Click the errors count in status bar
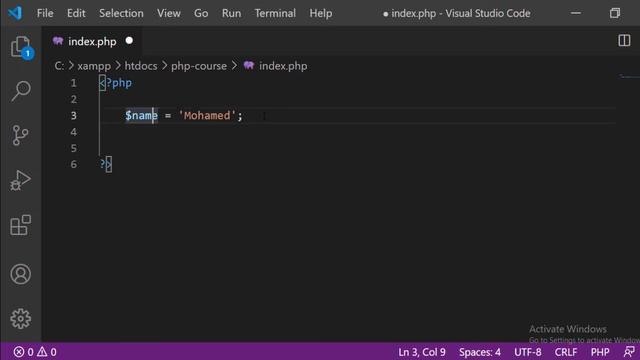The width and height of the screenshot is (640, 360). (23, 352)
